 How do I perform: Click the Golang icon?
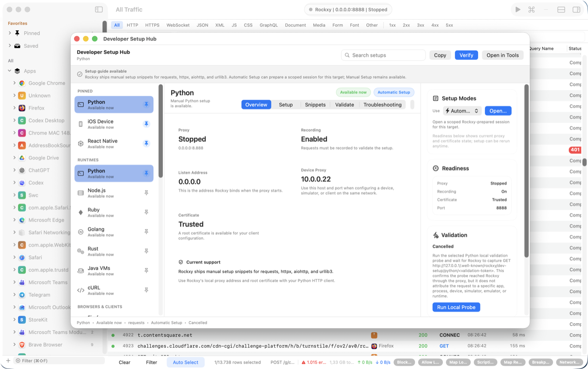click(80, 232)
